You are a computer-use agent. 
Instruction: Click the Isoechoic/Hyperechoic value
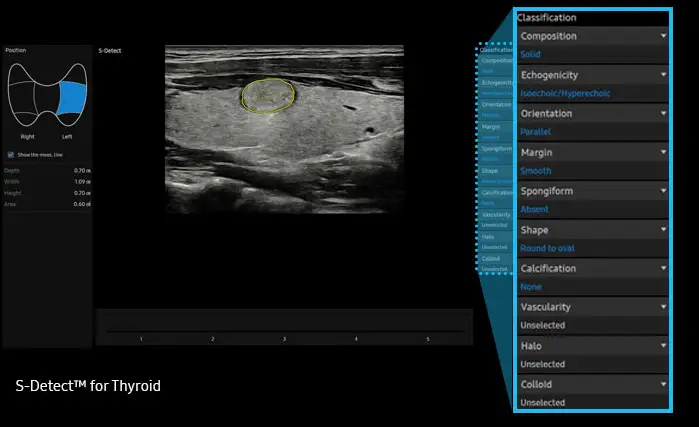[x=565, y=93]
